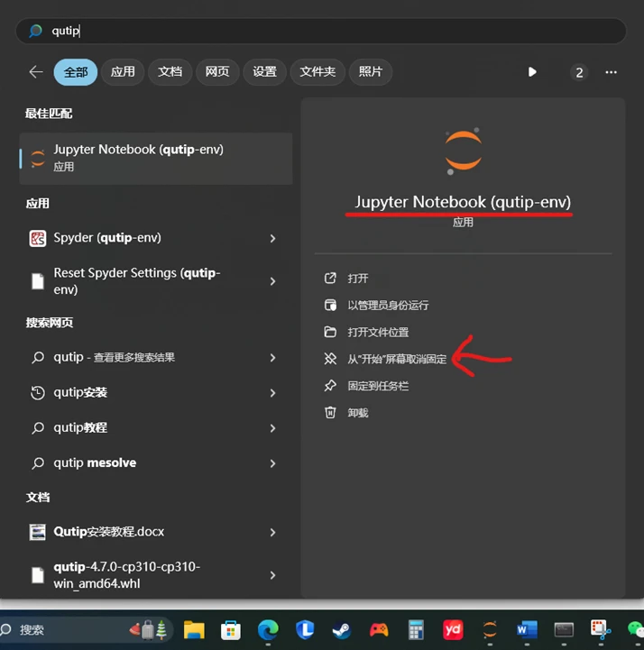The width and height of the screenshot is (644, 650).
Task: Go back with the left arrow
Action: tap(36, 72)
